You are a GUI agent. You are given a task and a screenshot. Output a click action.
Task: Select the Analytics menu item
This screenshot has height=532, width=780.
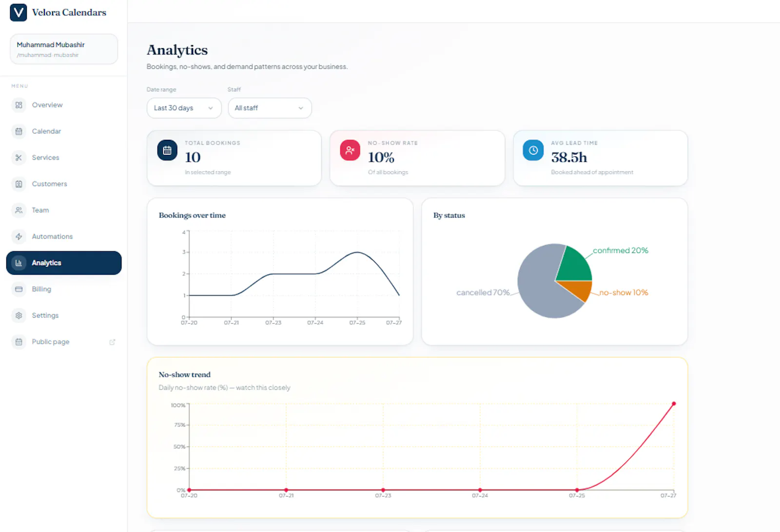point(64,263)
